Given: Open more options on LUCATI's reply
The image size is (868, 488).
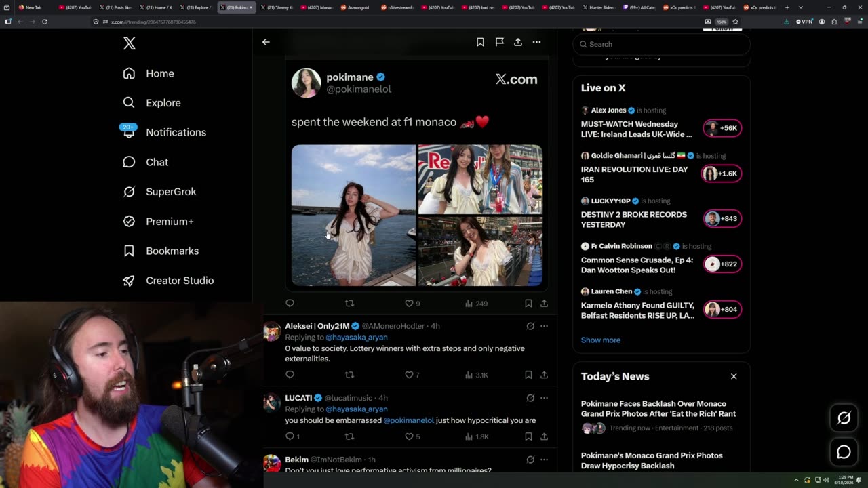Looking at the screenshot, I should (544, 398).
